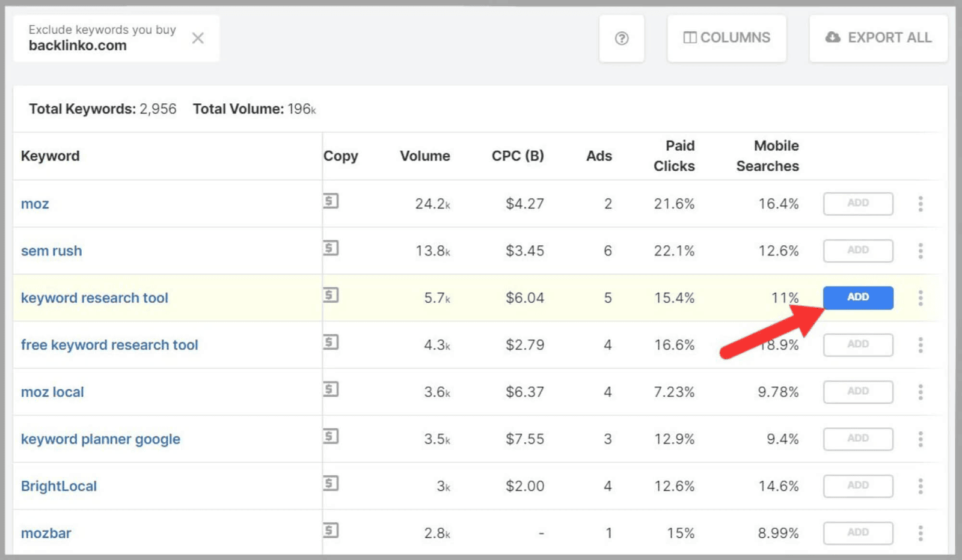Open the free keyword research tool link

109,344
